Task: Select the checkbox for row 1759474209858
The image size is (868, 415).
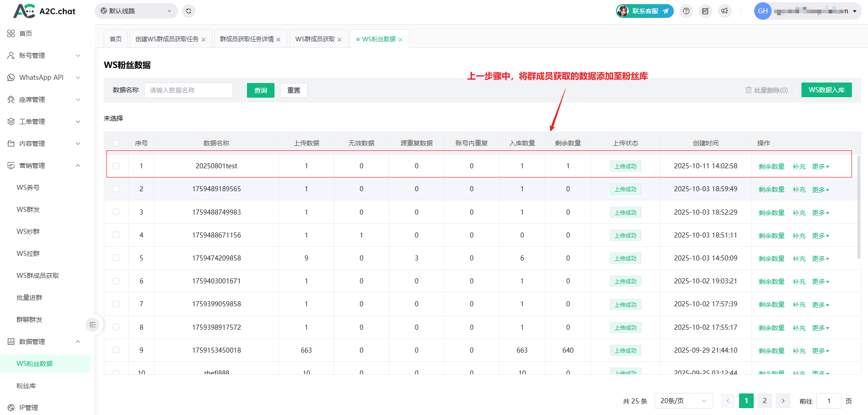Action: (x=116, y=258)
